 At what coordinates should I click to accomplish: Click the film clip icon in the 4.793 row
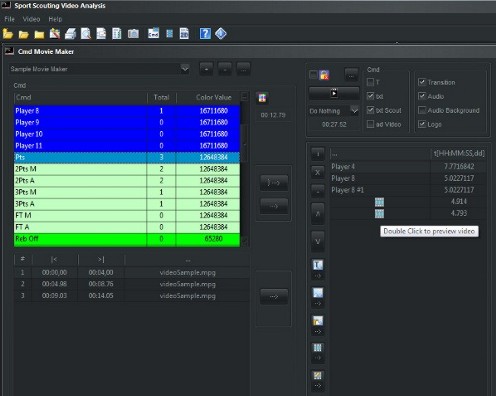coord(379,214)
